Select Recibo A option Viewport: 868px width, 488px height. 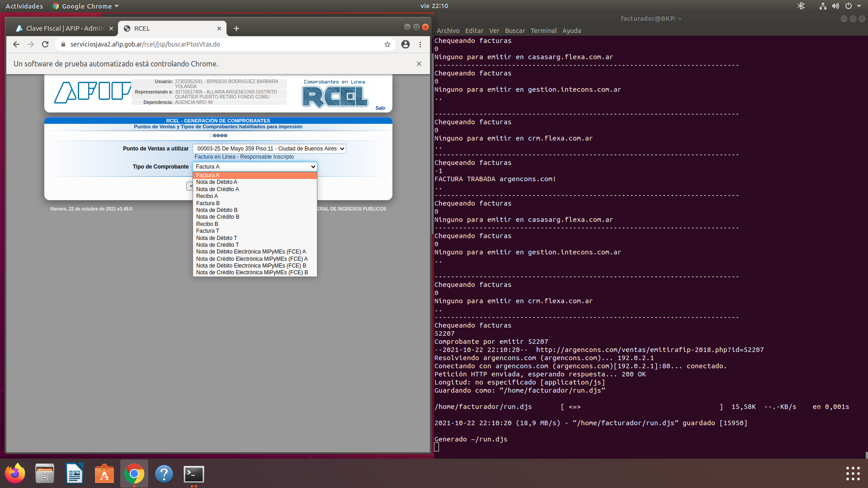(255, 196)
